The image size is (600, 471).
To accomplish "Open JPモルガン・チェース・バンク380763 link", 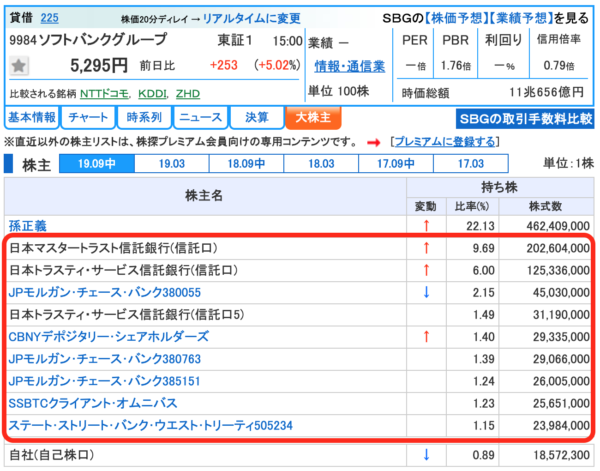I will 104,359.
